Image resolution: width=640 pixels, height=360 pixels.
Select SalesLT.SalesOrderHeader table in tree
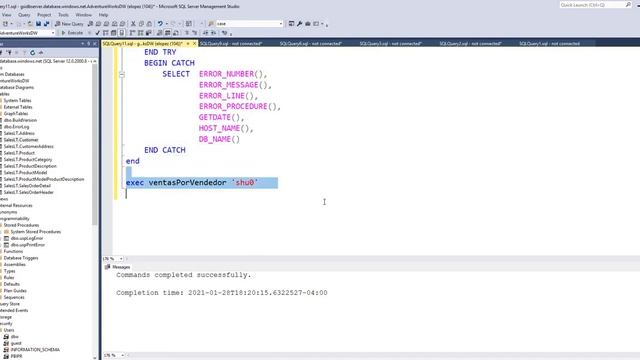[x=29, y=192]
